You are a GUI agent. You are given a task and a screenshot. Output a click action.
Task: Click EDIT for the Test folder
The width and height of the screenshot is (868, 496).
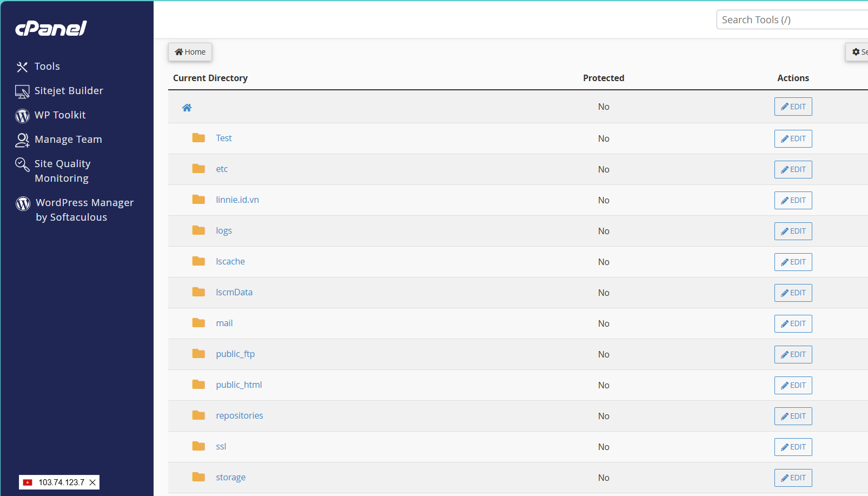793,138
